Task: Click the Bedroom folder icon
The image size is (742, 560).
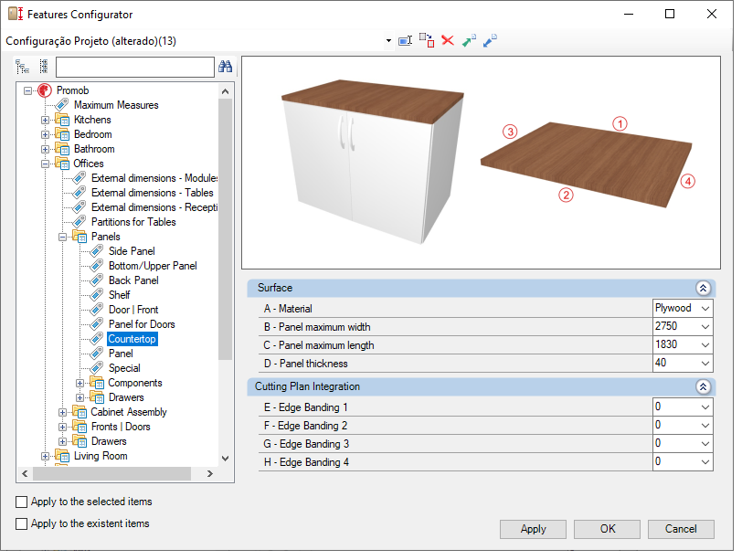Action: (62, 134)
